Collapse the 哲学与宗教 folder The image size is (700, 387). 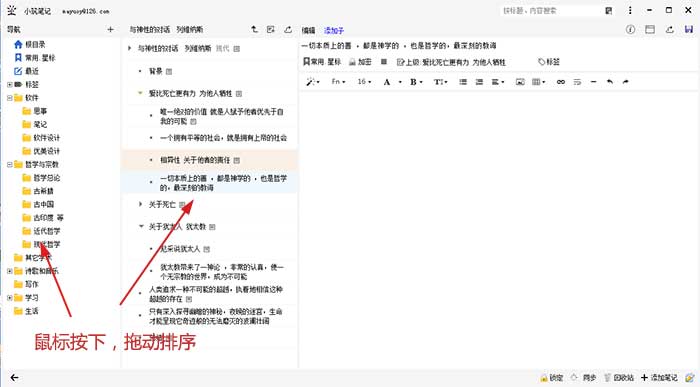(x=9, y=164)
